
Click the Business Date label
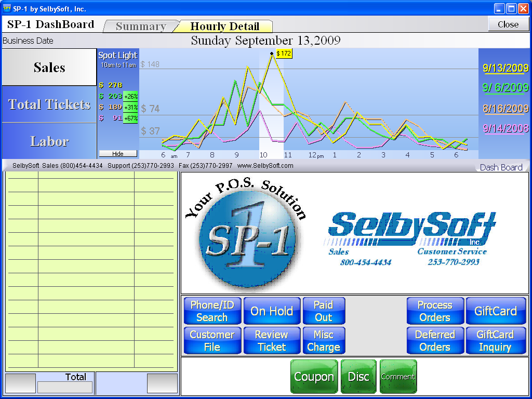[x=28, y=41]
